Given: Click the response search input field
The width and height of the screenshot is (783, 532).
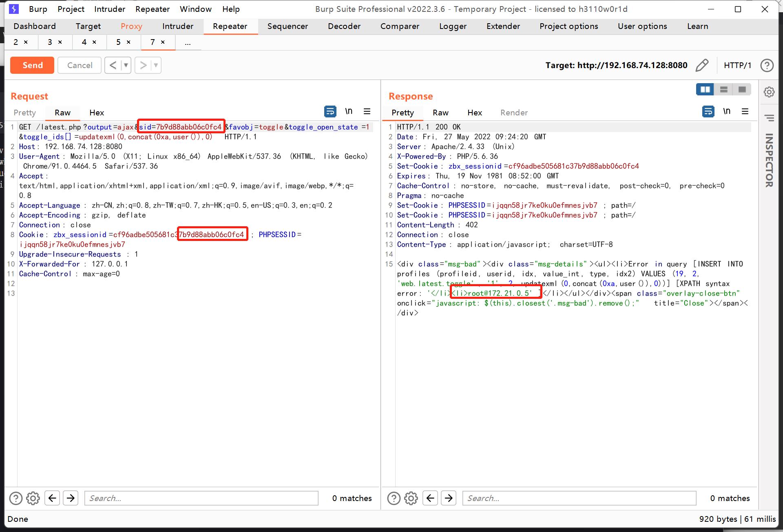Looking at the screenshot, I should click(579, 498).
